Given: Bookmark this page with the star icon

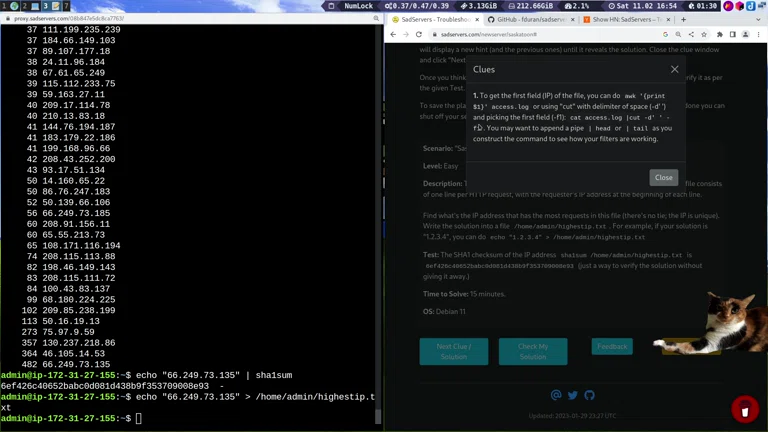Looking at the screenshot, I should point(704,35).
